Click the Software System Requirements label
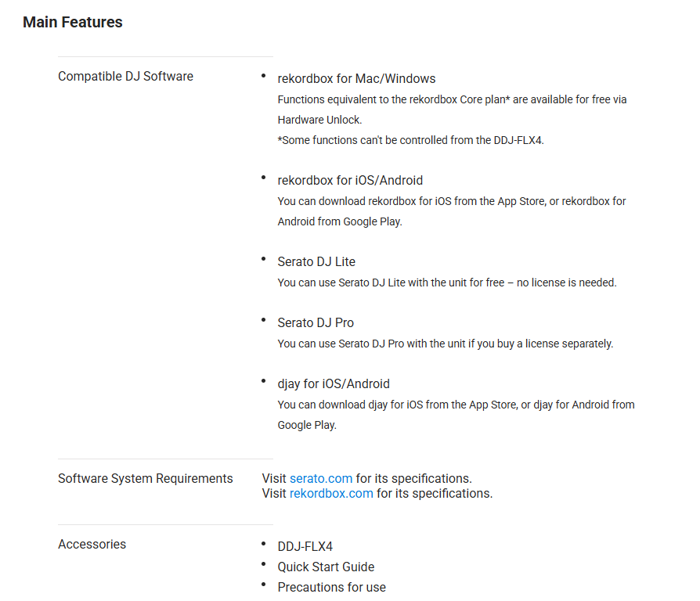This screenshot has height=601, width=700. click(145, 478)
